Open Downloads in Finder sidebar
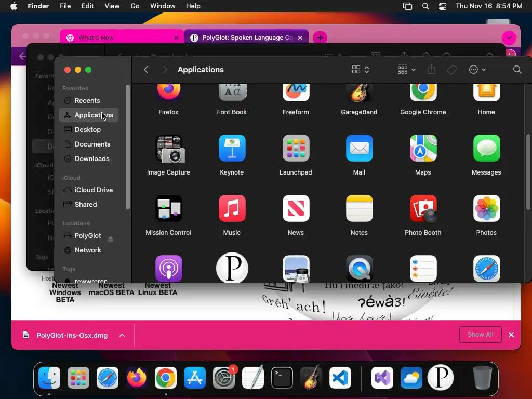The width and height of the screenshot is (532, 399). pos(89,159)
